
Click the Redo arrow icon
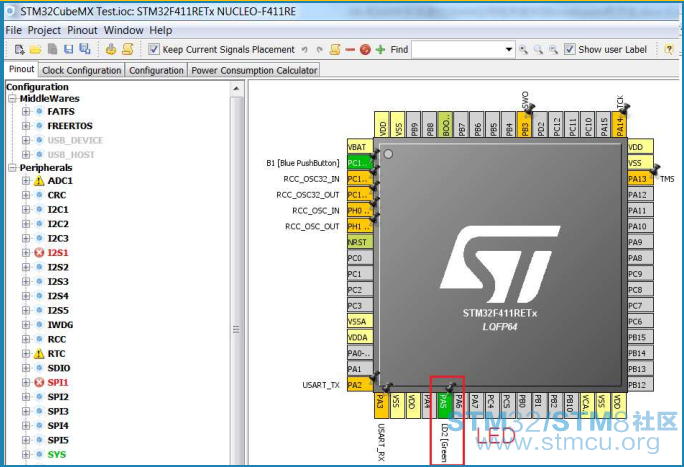click(x=319, y=50)
